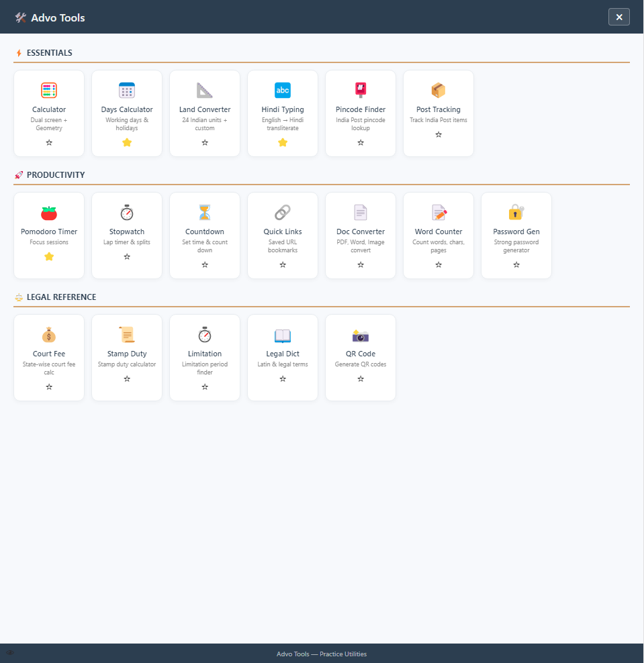Star the Court Fee tool

pos(49,387)
